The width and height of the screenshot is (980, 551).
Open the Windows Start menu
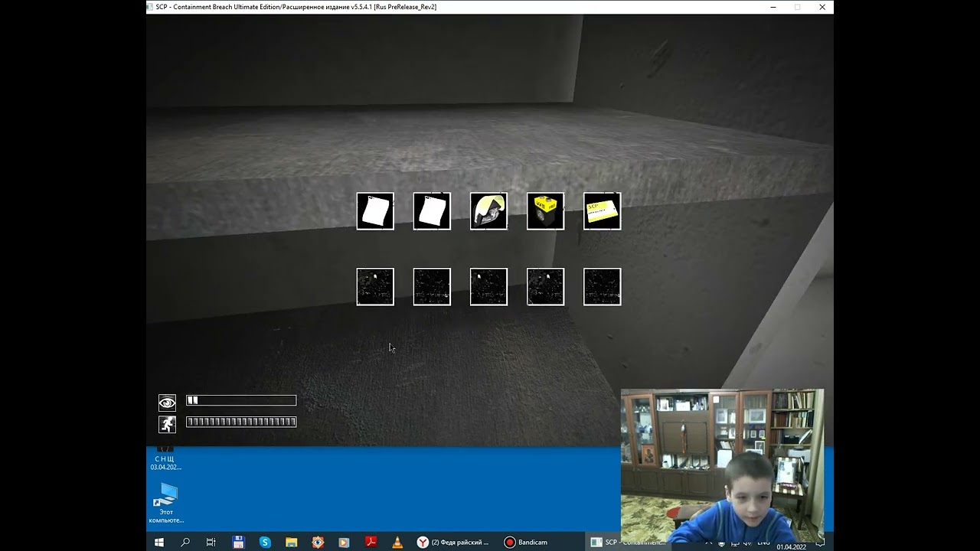[159, 542]
